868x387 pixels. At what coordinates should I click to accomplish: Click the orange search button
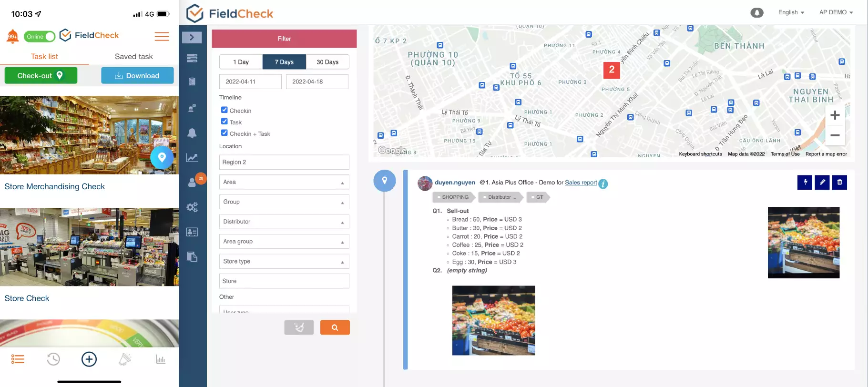click(x=335, y=327)
